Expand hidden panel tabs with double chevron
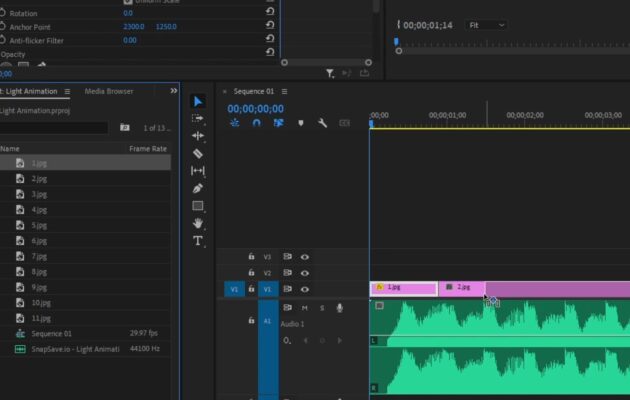Viewport: 630px width, 400px height. pyautogui.click(x=174, y=91)
